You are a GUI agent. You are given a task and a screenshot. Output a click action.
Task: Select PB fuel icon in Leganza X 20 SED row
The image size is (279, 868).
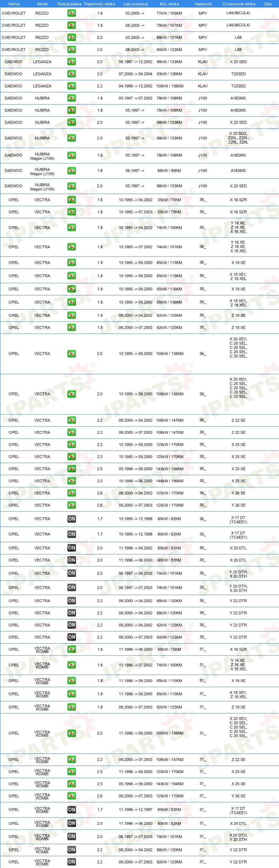tap(72, 62)
